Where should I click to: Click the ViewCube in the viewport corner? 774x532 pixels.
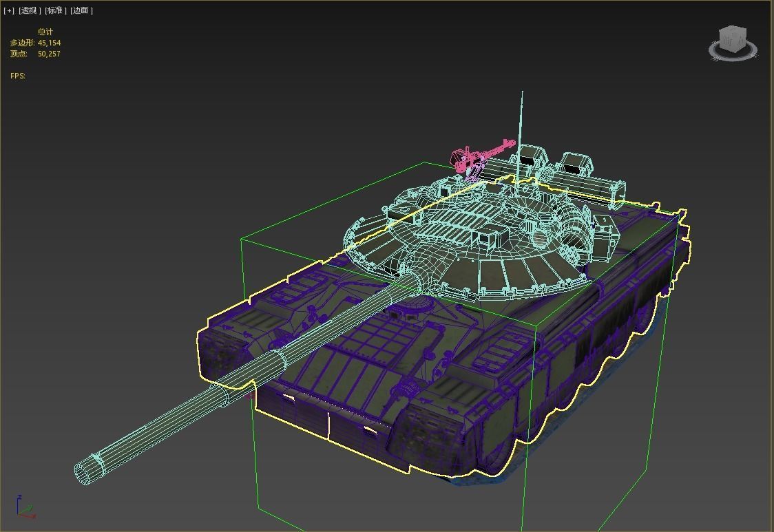[x=733, y=39]
